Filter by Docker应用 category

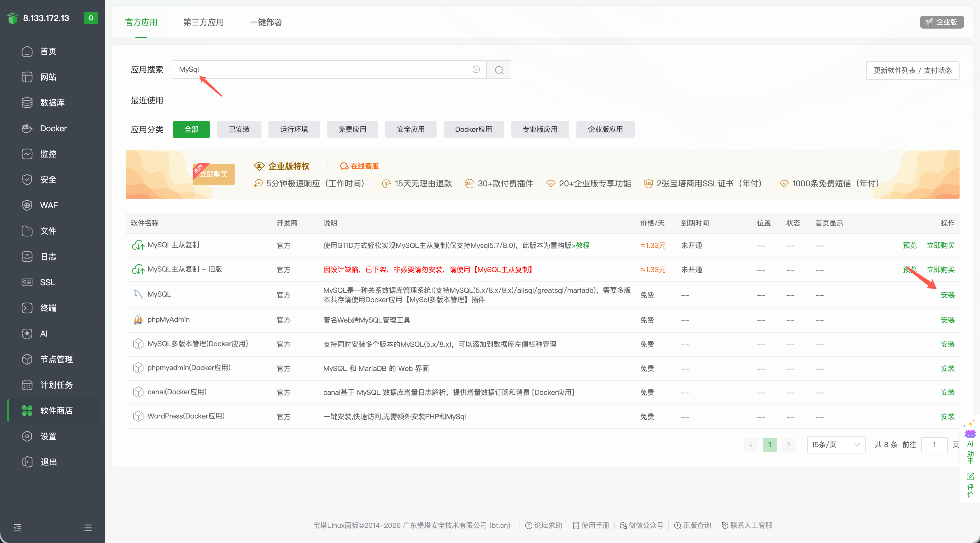[474, 129]
